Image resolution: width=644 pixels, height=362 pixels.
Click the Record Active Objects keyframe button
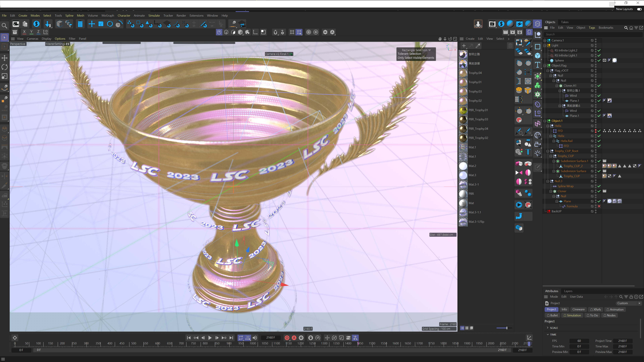287,338
